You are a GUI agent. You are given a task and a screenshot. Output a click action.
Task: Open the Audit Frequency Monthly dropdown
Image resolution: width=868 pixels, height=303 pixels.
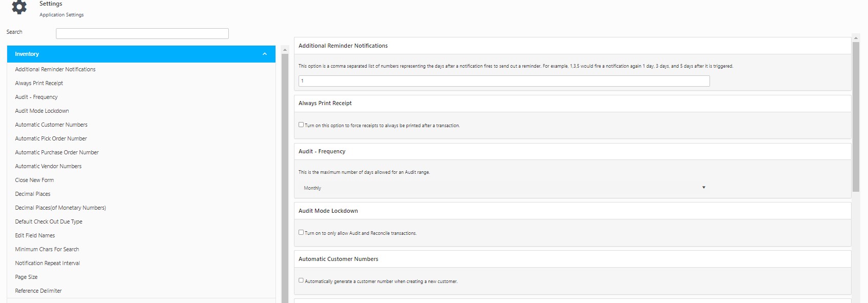pos(504,188)
